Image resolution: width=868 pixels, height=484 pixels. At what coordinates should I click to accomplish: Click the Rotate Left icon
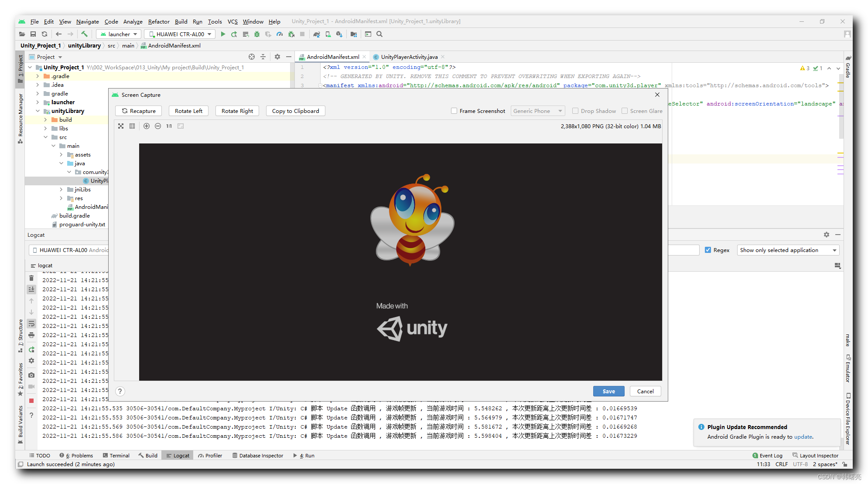tap(188, 111)
